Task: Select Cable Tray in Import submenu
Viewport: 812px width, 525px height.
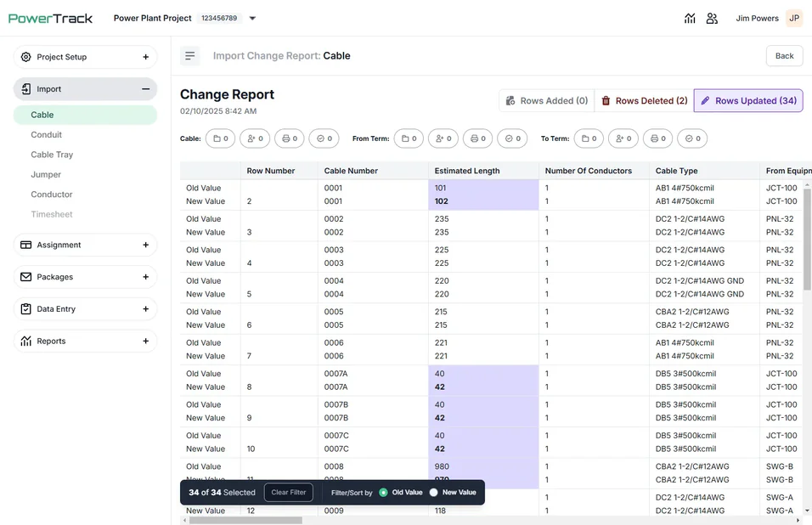Action: click(x=52, y=155)
